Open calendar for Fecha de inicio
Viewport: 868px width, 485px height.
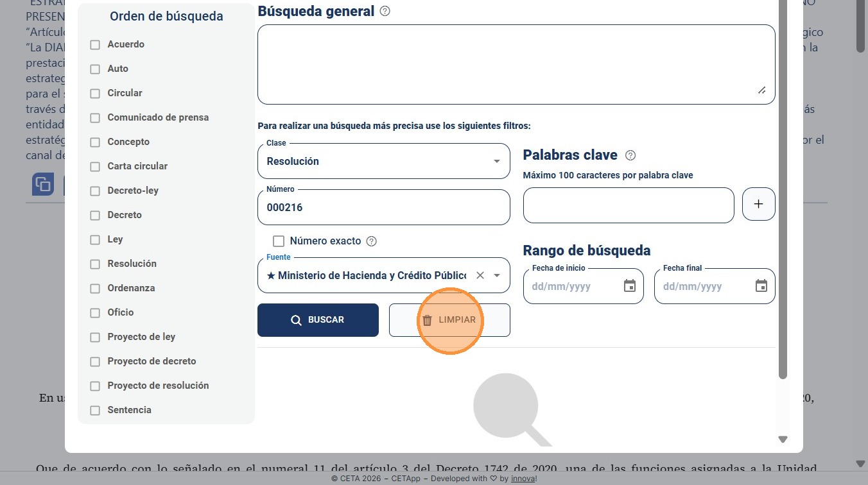(x=630, y=286)
